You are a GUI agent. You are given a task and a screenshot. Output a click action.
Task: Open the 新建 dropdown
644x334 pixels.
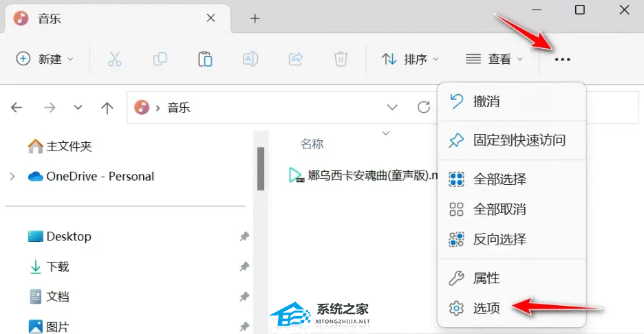point(45,59)
